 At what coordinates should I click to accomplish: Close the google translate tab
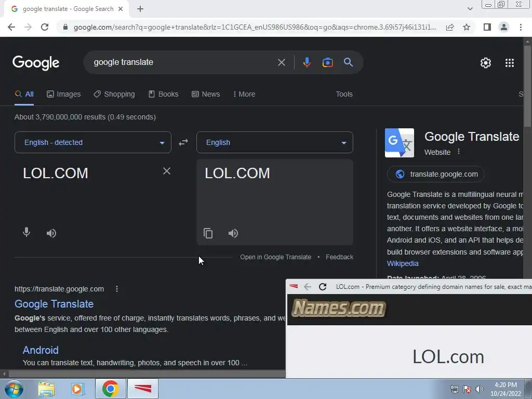121,9
